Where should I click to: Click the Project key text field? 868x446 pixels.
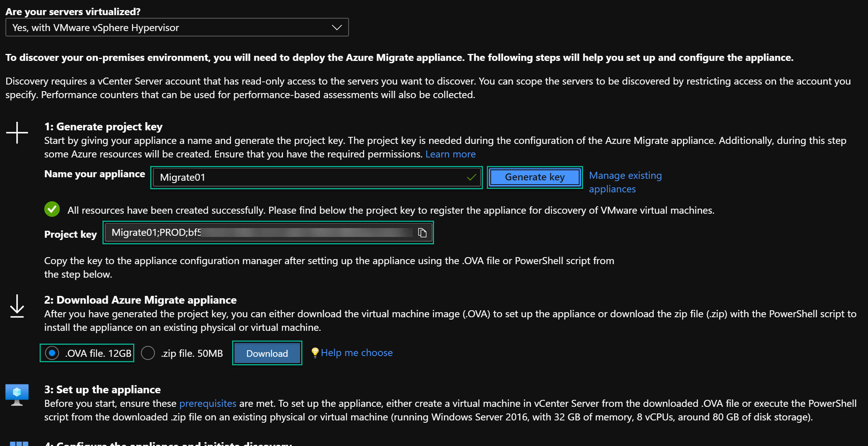pos(268,233)
